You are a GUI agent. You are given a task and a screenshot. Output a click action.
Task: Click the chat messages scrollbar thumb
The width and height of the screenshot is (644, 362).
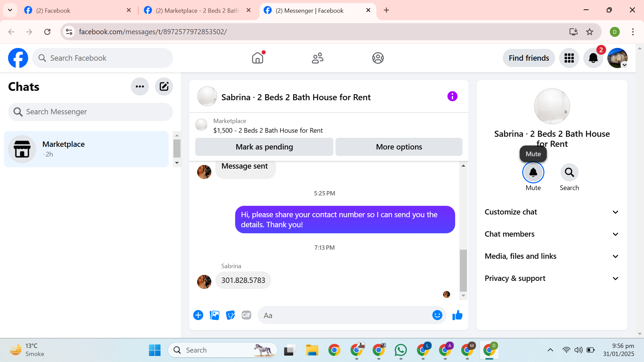(463, 270)
